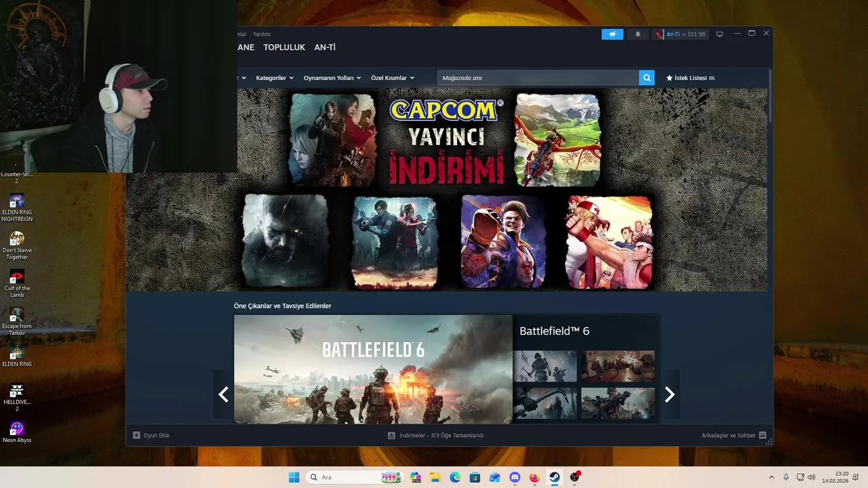868x488 pixels.
Task: Open ELDEN RING desktop shortcut
Action: pyautogui.click(x=17, y=356)
